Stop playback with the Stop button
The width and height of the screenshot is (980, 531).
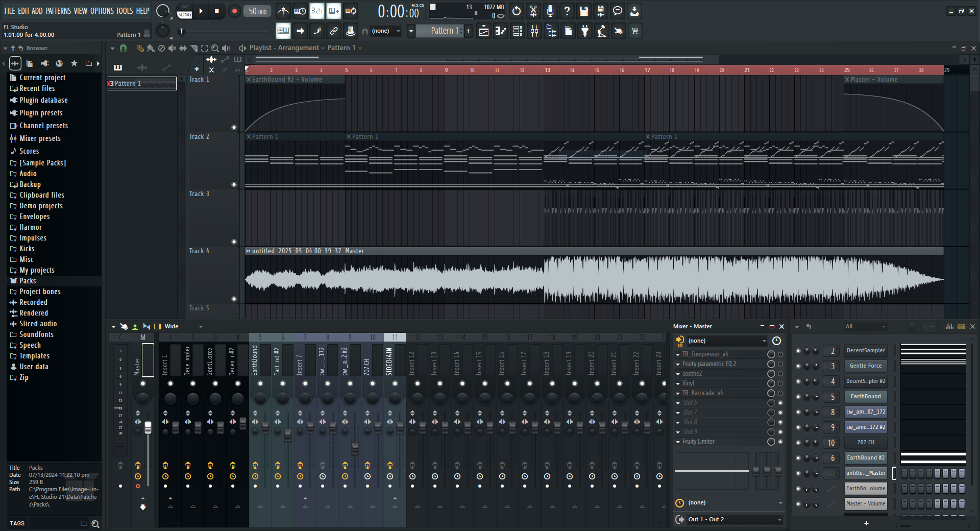pyautogui.click(x=217, y=11)
